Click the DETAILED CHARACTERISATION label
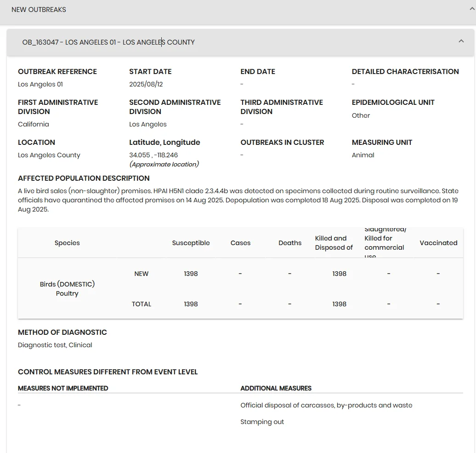476x453 pixels. pos(405,72)
